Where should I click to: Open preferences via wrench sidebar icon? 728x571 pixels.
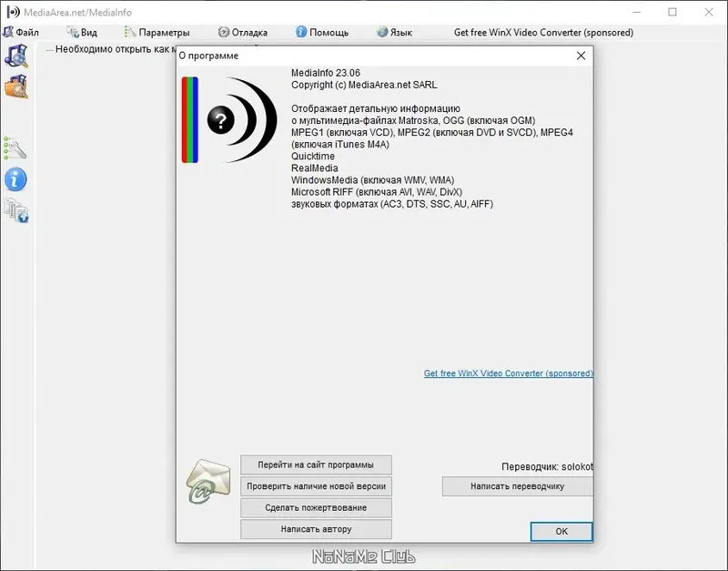tap(15, 148)
